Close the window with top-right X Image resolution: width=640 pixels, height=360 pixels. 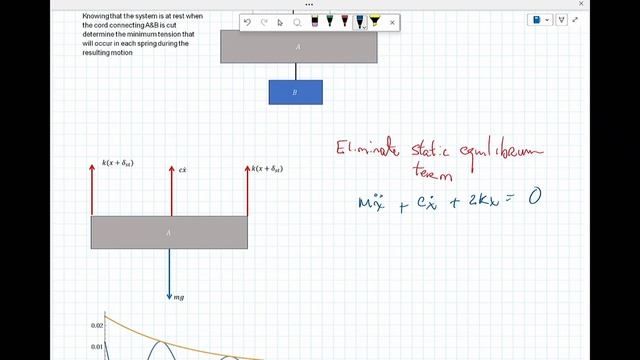(581, 4)
